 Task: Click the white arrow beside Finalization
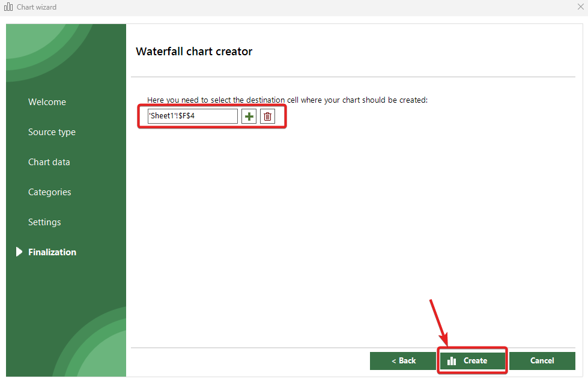(x=19, y=252)
